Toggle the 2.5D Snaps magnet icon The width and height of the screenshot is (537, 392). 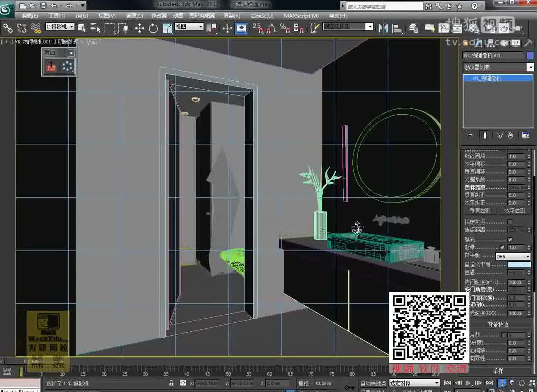click(258, 28)
